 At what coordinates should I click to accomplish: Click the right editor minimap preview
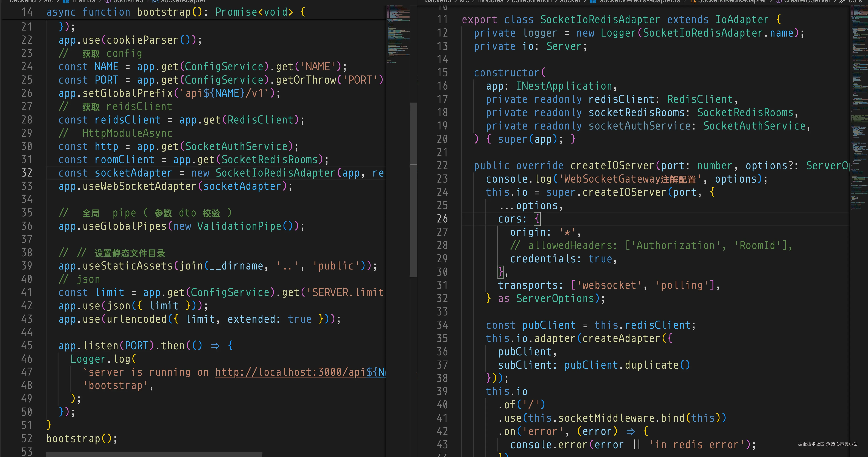coord(858,101)
